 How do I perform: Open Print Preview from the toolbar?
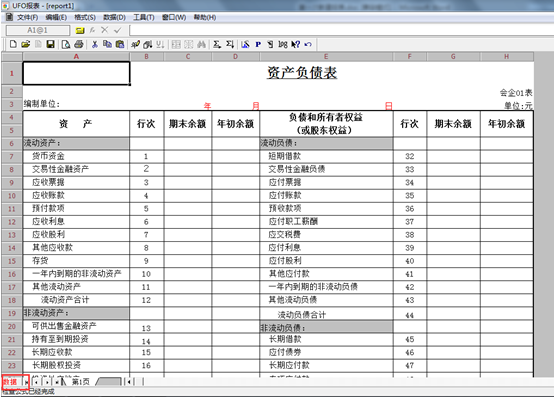tap(66, 44)
